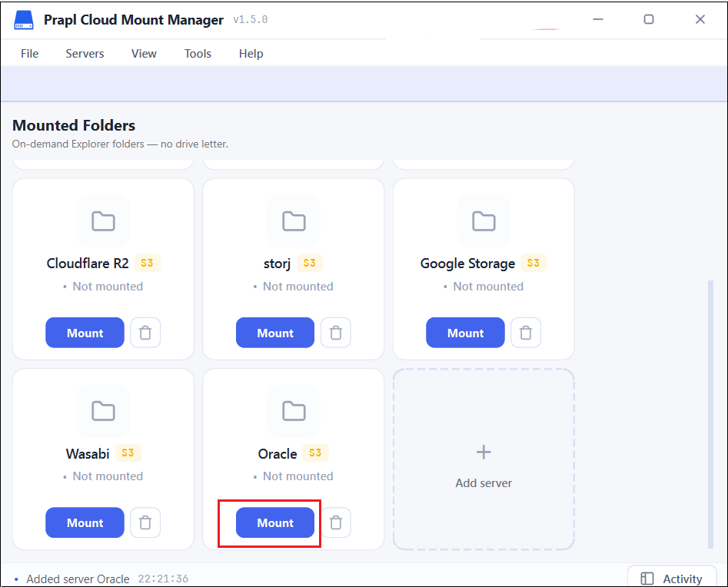This screenshot has height=587, width=728.
Task: Mount the Google Storage folder
Action: click(x=465, y=333)
